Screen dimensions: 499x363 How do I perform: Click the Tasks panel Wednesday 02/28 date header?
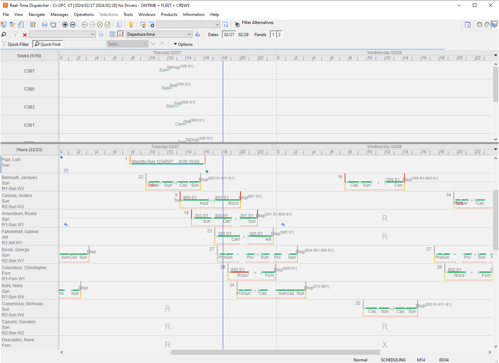(384, 53)
